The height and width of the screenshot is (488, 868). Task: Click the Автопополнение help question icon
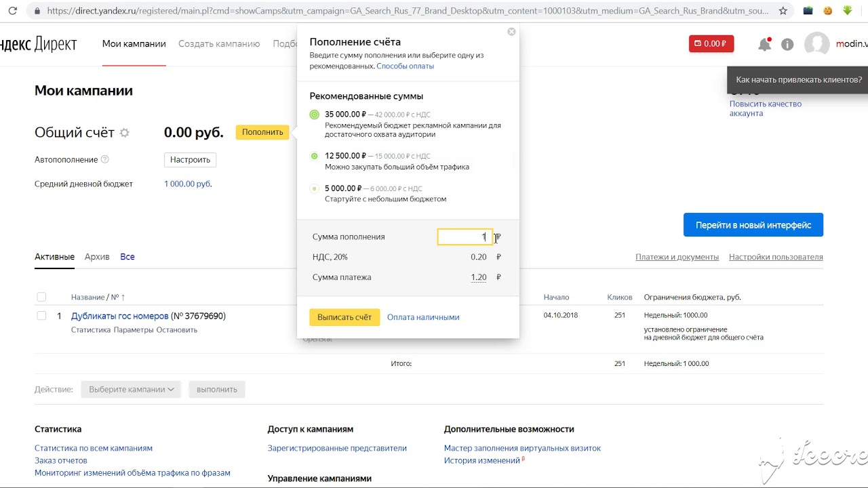104,160
